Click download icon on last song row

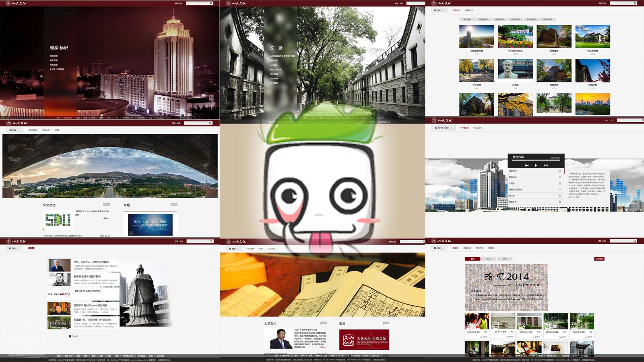559,202
